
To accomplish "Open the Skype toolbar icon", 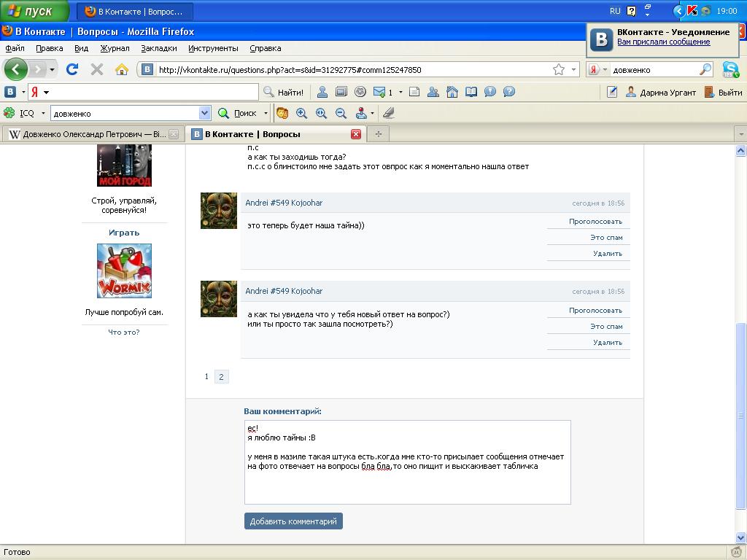I will 730,69.
